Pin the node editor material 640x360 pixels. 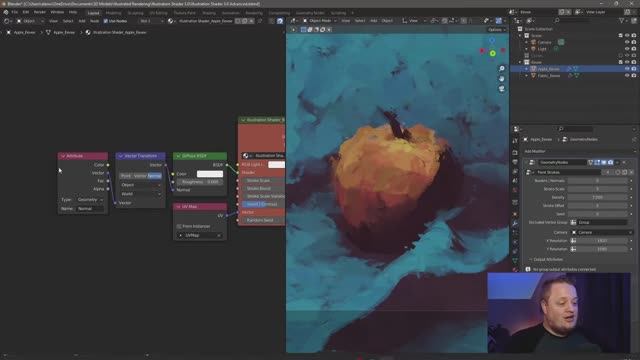260,21
